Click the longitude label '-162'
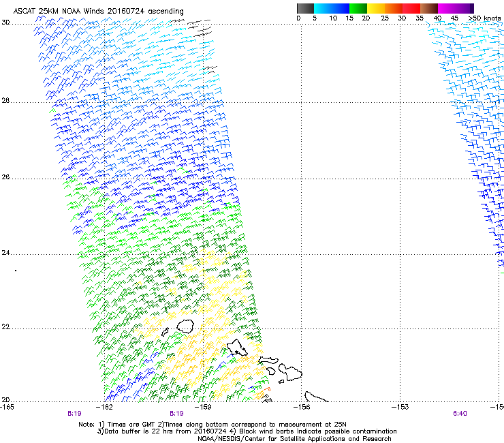This screenshot has width=504, height=443. (105, 407)
